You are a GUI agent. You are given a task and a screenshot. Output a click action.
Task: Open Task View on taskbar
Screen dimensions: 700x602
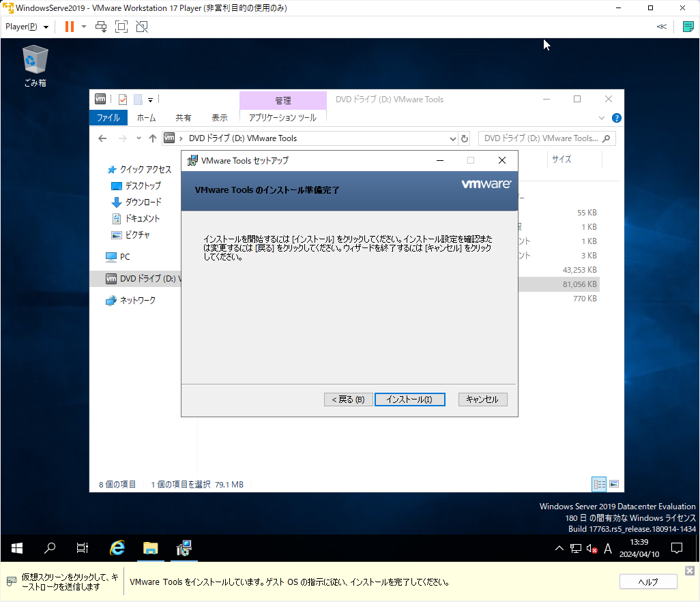point(83,548)
